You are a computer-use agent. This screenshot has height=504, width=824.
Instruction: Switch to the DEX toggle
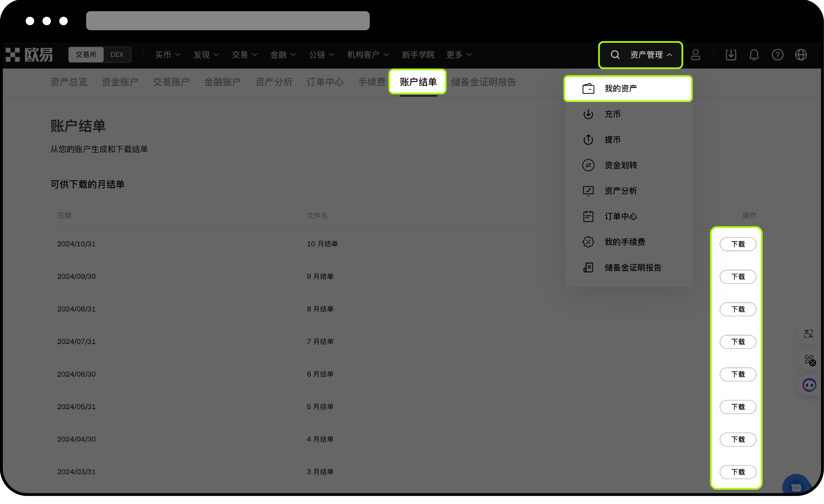[x=117, y=55]
